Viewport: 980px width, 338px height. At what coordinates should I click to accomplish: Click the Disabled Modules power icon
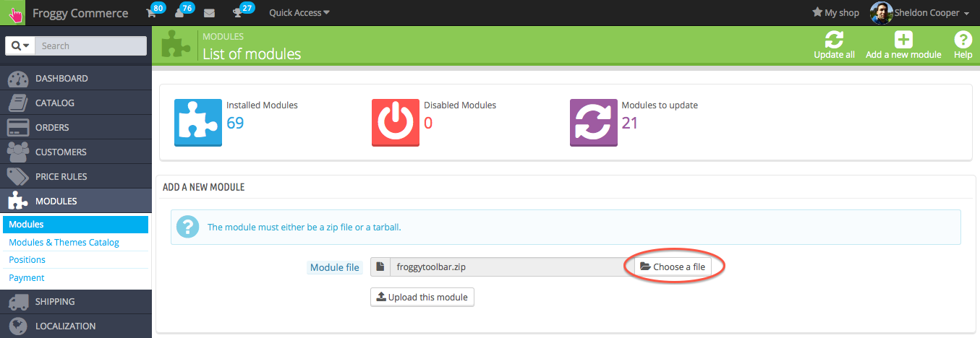(x=396, y=123)
